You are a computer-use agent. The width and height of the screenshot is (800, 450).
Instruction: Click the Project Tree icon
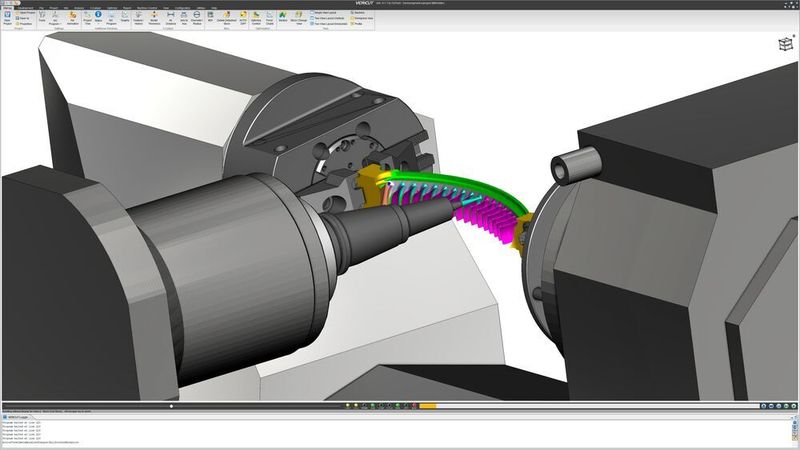click(x=87, y=18)
